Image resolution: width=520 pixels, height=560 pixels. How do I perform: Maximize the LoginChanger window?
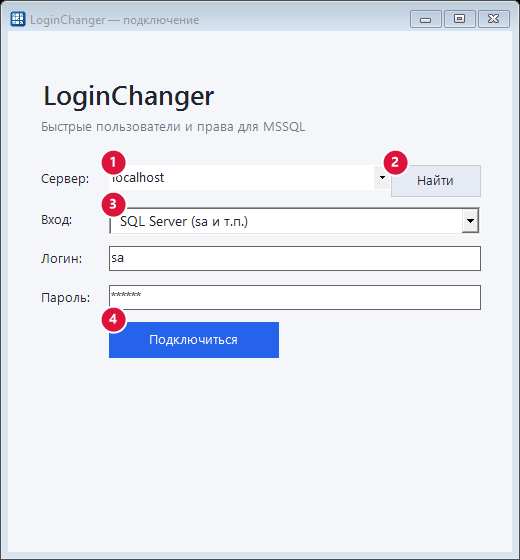click(459, 19)
